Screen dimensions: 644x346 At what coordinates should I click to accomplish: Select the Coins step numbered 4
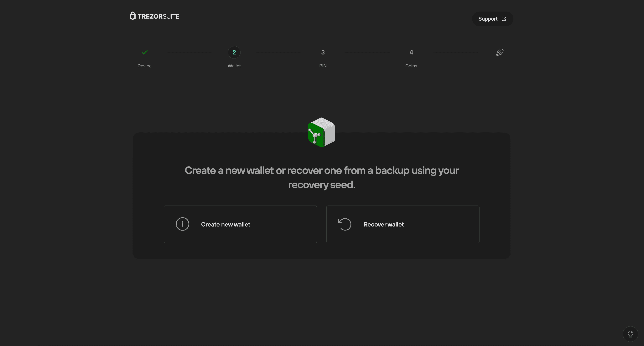click(411, 52)
